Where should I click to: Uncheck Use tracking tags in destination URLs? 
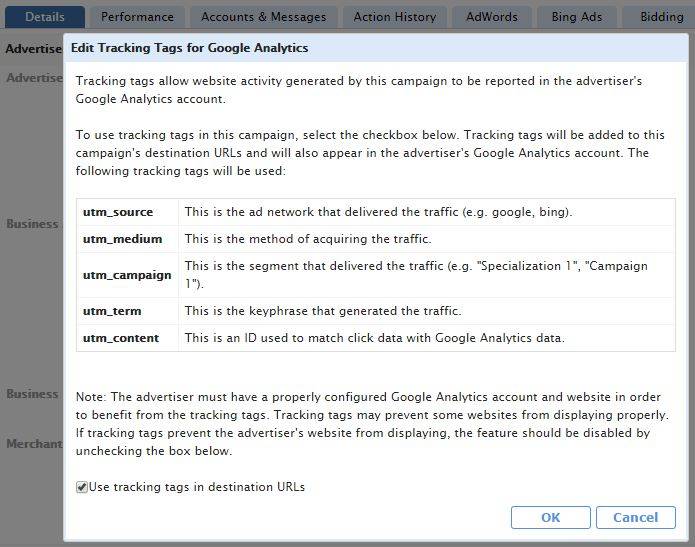[x=82, y=487]
